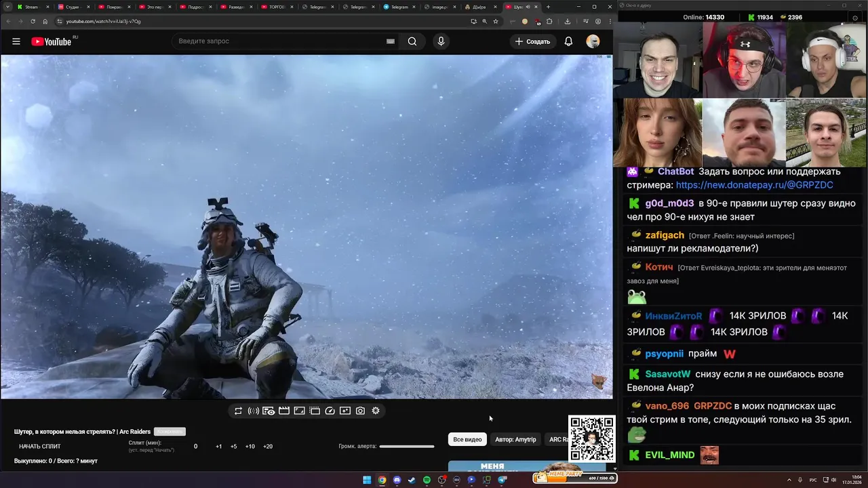
Task: Click НАЧАТЬ СПЛИТ button
Action: [x=40, y=447]
